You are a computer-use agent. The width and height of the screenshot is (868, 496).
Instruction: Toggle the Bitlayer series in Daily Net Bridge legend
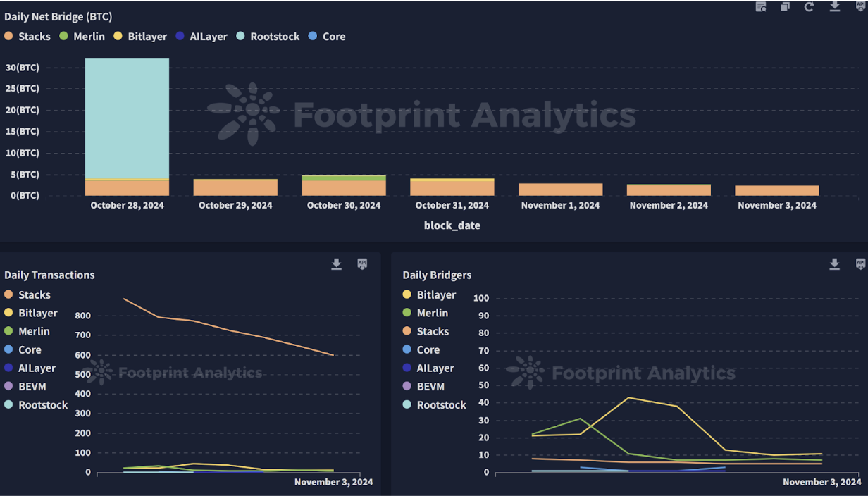click(139, 36)
